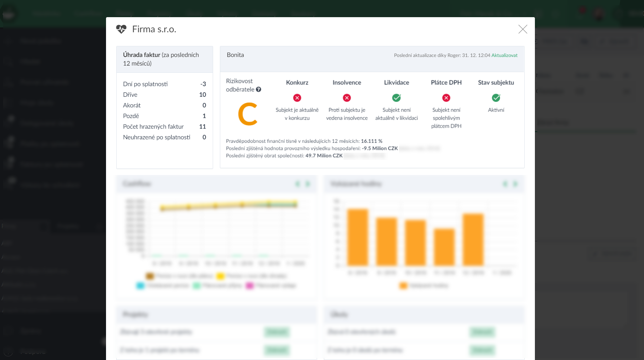The width and height of the screenshot is (644, 360).
Task: Click the green checkmark under Stav subjektu
Action: point(496,98)
